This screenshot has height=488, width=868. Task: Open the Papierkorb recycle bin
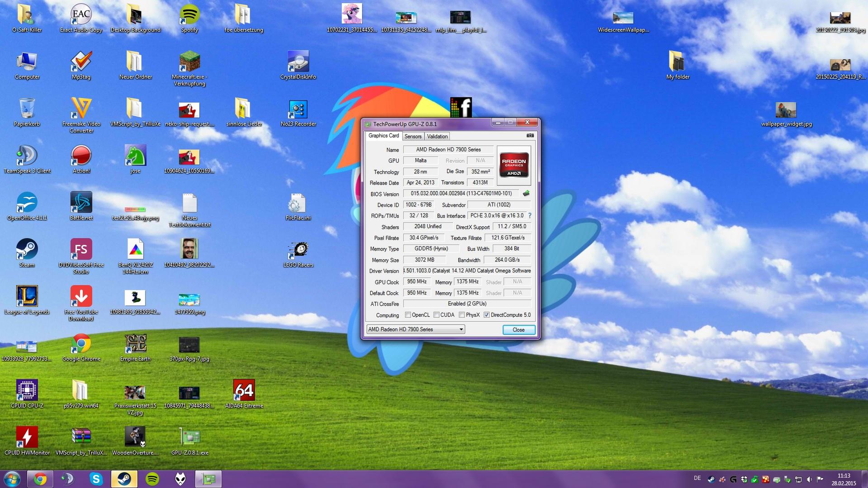pyautogui.click(x=27, y=112)
